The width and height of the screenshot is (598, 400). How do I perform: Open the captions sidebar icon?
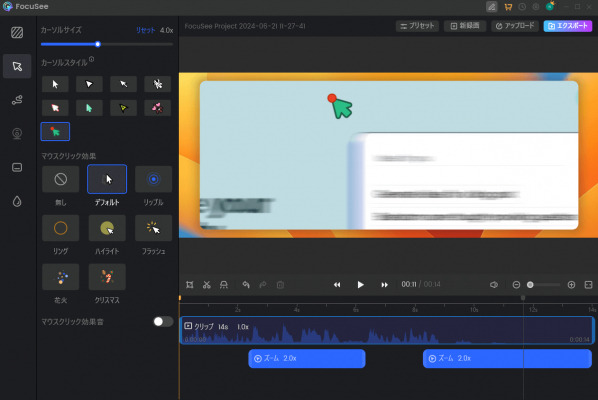17,167
